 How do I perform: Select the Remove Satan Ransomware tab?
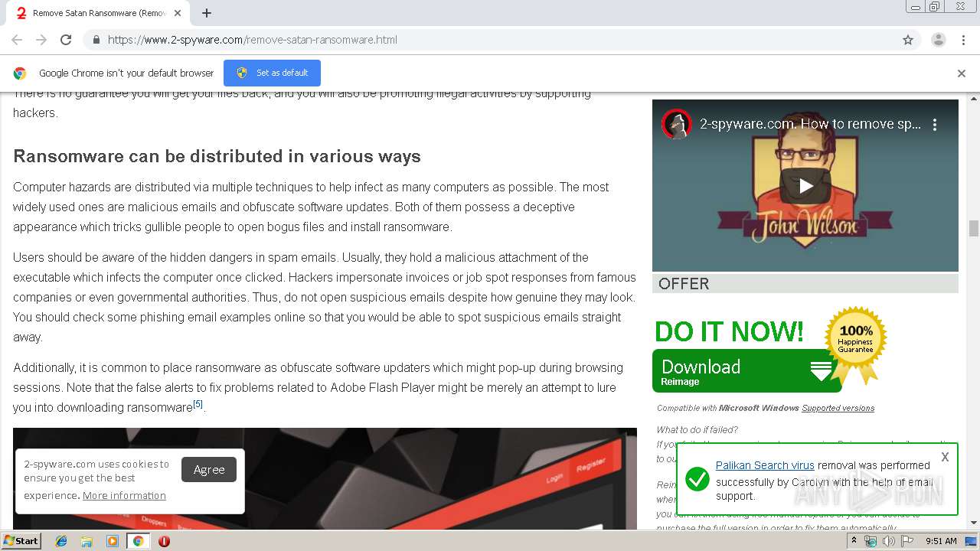click(98, 13)
